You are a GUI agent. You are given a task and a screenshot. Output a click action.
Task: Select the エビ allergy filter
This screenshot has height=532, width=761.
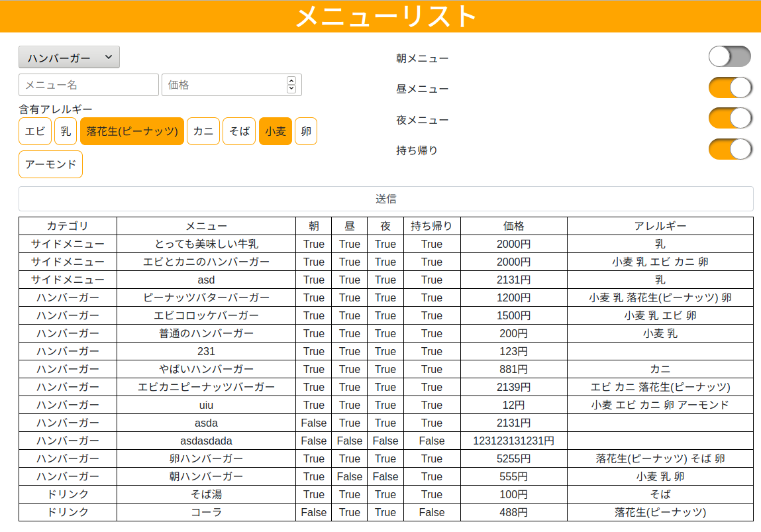35,131
